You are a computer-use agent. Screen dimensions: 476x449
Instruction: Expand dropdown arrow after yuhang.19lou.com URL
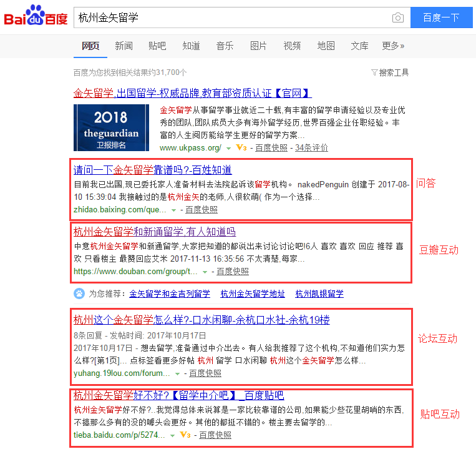tap(178, 373)
